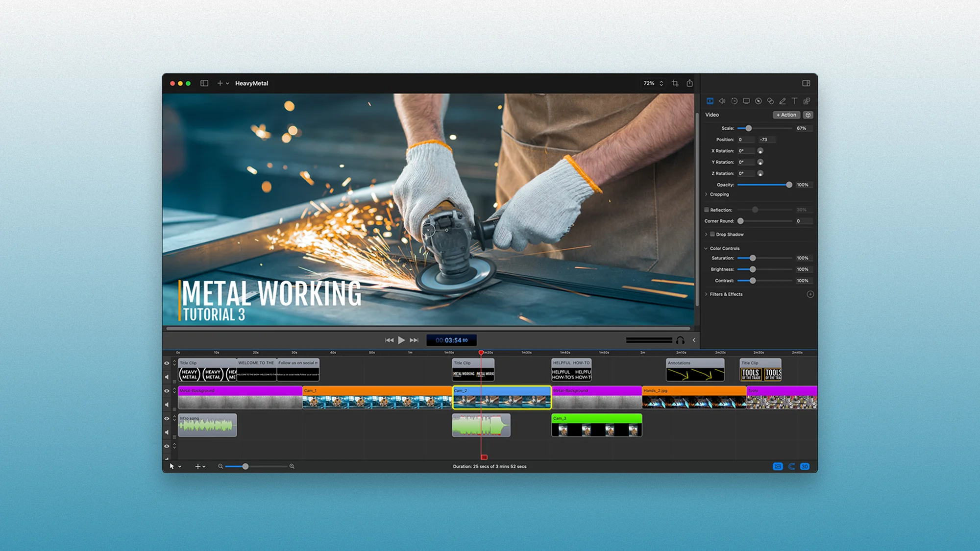The height and width of the screenshot is (551, 980).
Task: Add a filter with the plus circle
Action: click(810, 294)
